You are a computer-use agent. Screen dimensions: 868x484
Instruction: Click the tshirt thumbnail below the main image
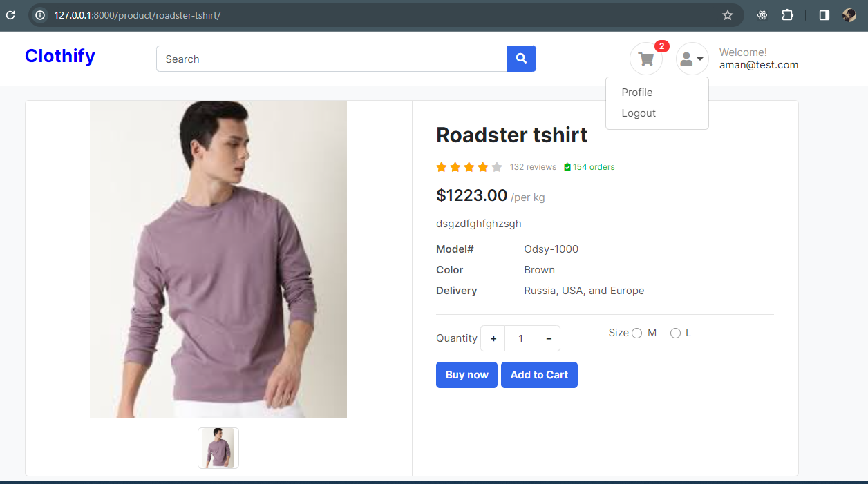pyautogui.click(x=218, y=447)
